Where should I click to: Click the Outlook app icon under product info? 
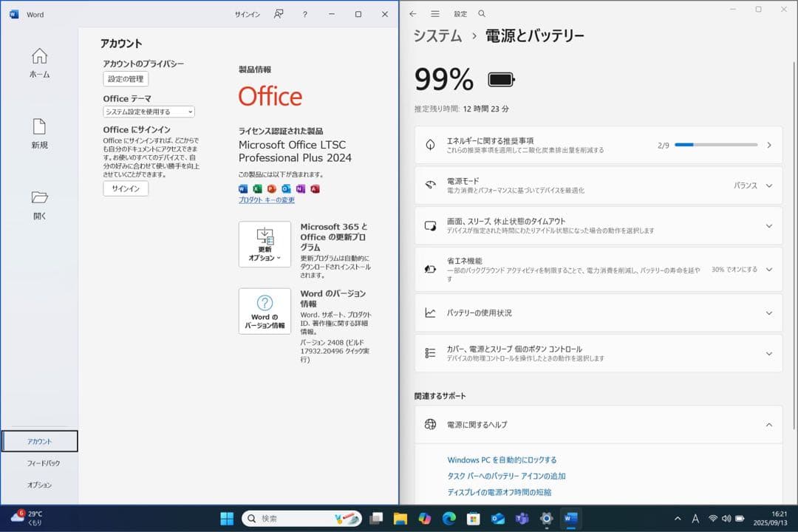tap(286, 189)
